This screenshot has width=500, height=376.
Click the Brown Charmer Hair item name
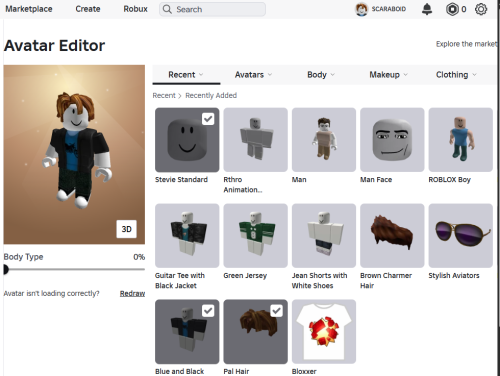tap(386, 281)
